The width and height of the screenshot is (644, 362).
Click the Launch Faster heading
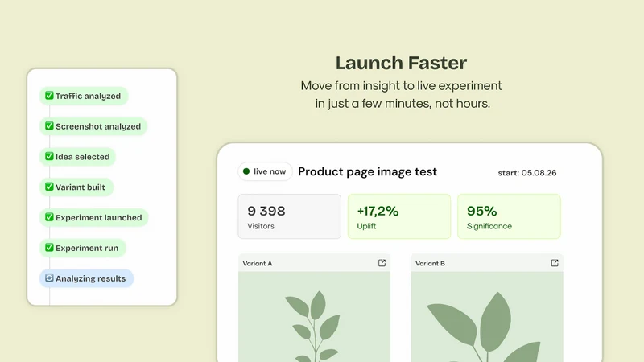[x=401, y=63]
